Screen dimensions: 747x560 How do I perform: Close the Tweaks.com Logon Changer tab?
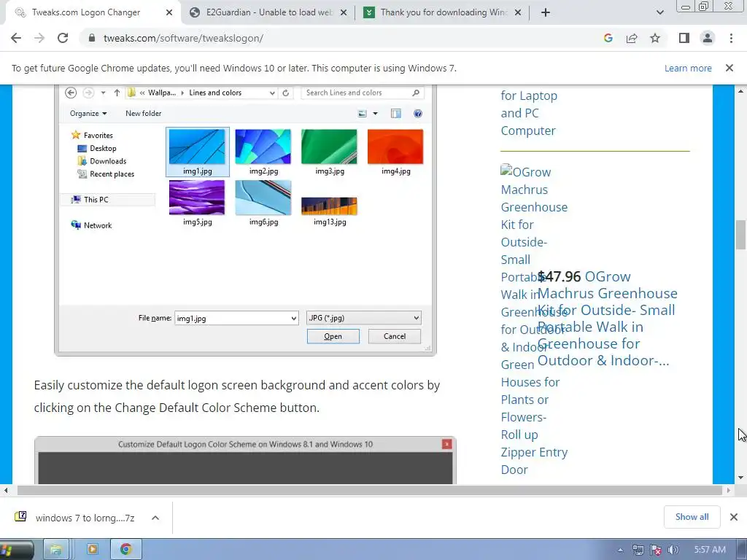(169, 12)
